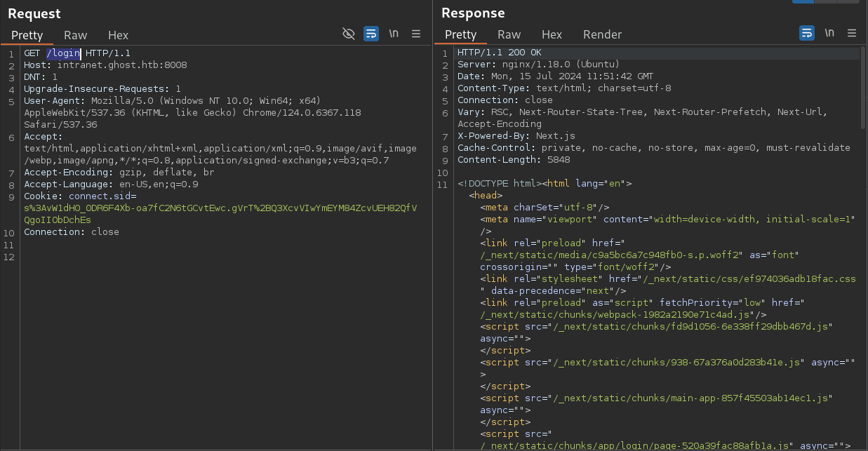
Task: Click line number 12 in Request editor
Action: 8,256
